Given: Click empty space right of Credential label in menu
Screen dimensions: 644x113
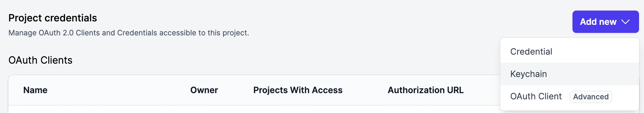Looking at the screenshot, I should click(594, 52).
